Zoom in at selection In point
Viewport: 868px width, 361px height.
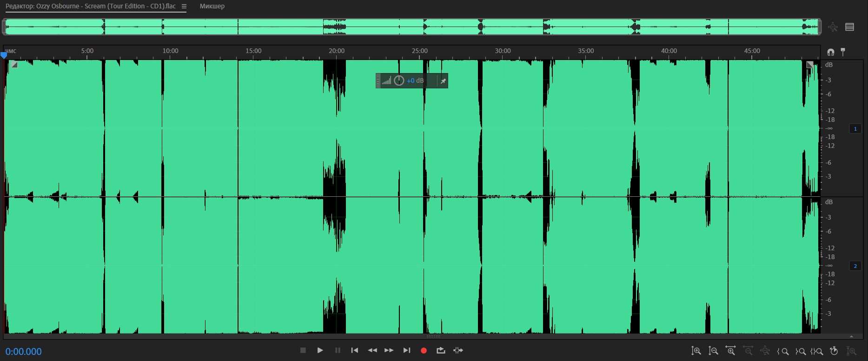click(x=783, y=352)
